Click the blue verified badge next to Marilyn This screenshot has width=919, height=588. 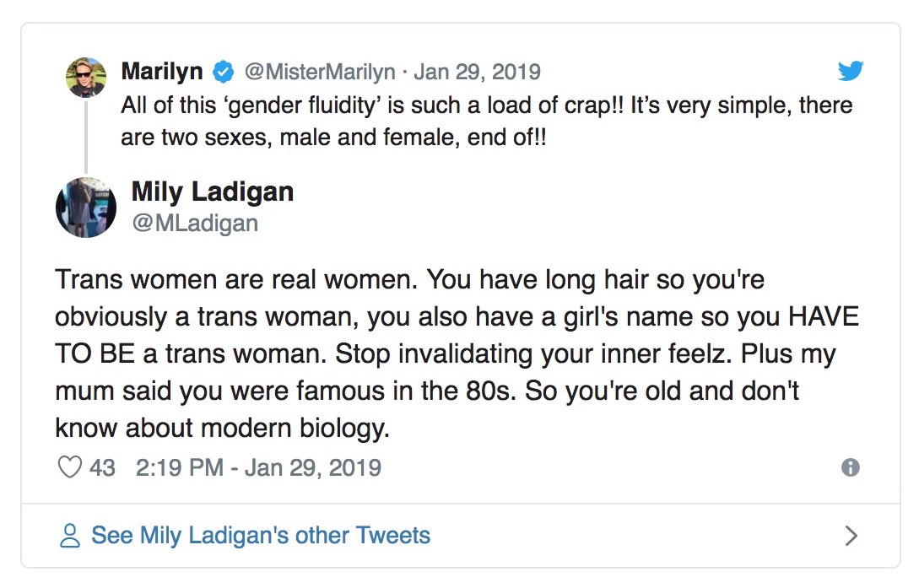tap(224, 72)
